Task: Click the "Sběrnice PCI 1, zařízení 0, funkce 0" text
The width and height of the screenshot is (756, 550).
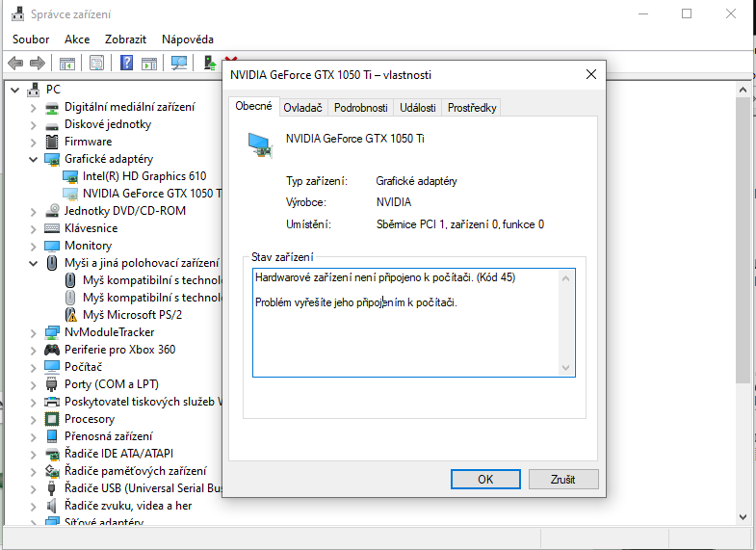Action: (460, 224)
